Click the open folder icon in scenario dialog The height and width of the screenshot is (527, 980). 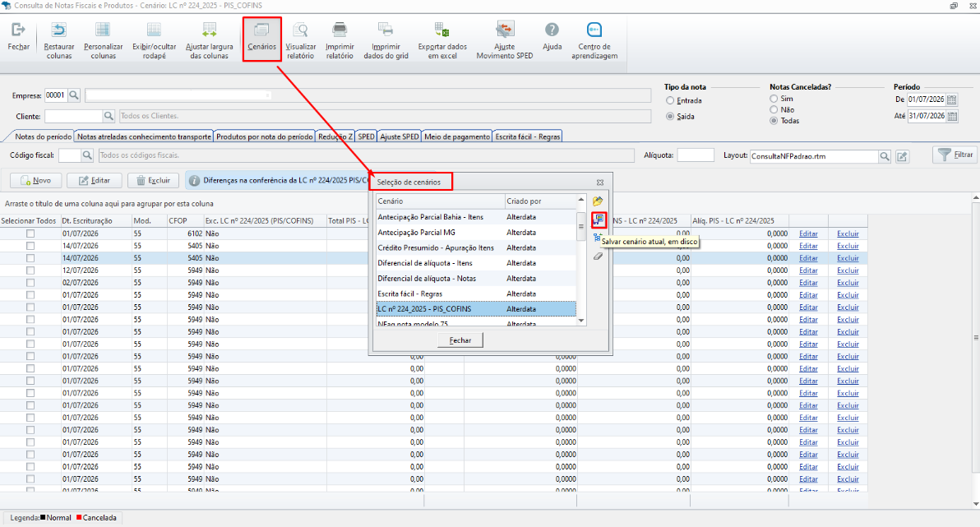point(598,201)
